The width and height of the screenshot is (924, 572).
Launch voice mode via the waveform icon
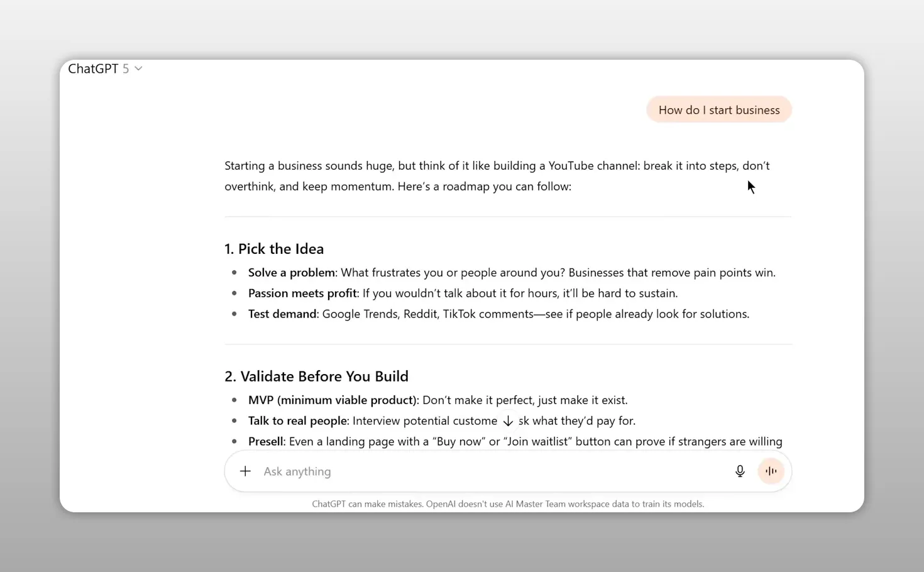pyautogui.click(x=771, y=471)
